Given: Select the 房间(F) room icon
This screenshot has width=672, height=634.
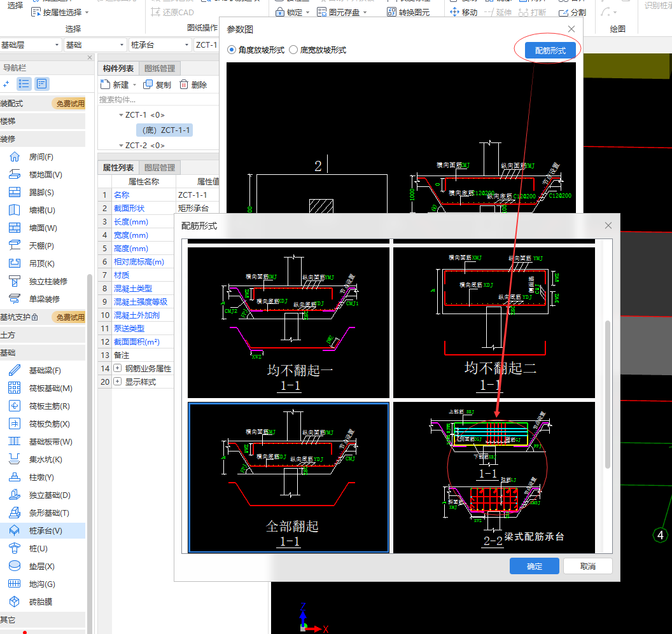Looking at the screenshot, I should point(15,157).
